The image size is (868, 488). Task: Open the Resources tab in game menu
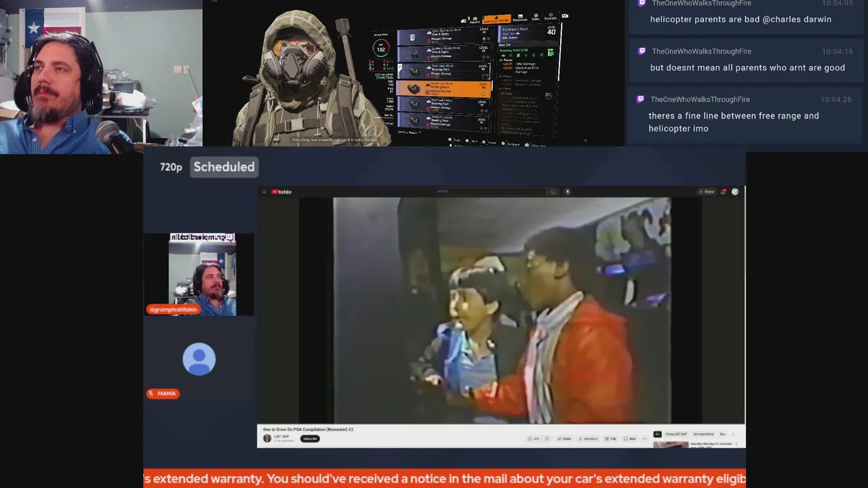click(x=520, y=18)
